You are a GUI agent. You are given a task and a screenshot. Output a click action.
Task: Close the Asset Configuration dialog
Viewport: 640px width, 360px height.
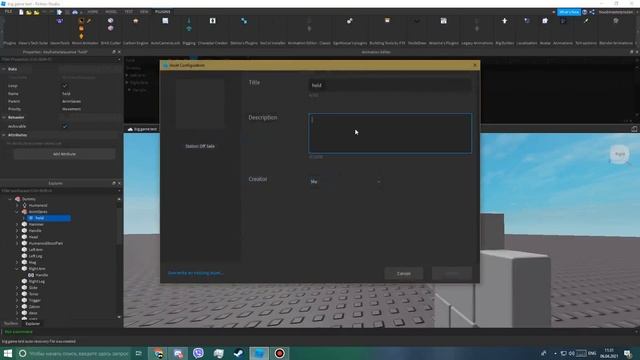pos(474,65)
